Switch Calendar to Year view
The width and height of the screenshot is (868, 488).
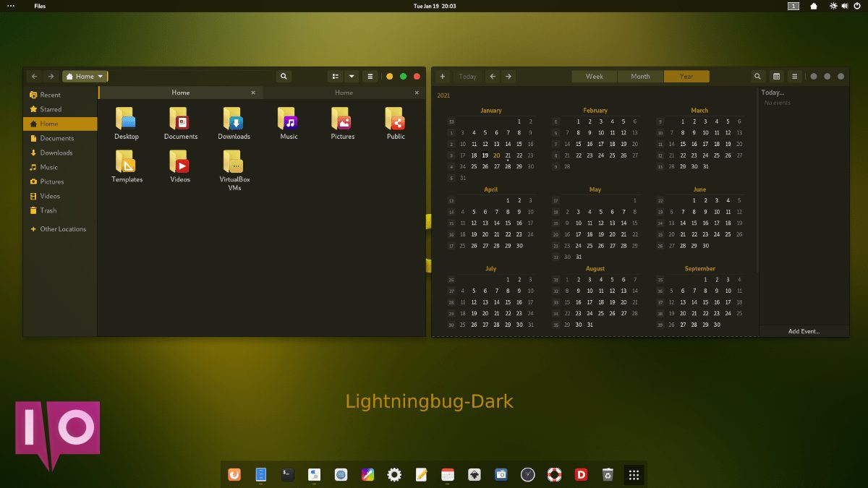coord(686,76)
